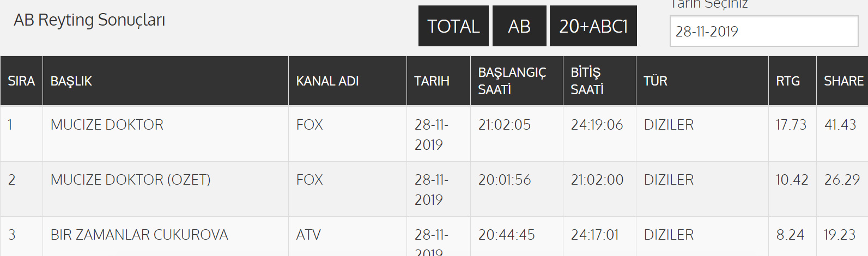Click the ATV channel cell
This screenshot has width=868, height=256.
(x=308, y=235)
